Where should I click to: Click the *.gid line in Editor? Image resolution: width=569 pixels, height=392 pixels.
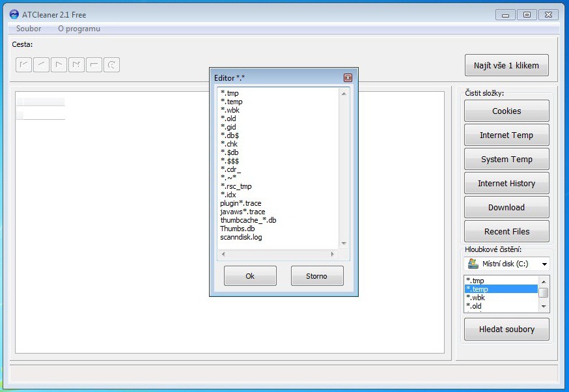[229, 127]
